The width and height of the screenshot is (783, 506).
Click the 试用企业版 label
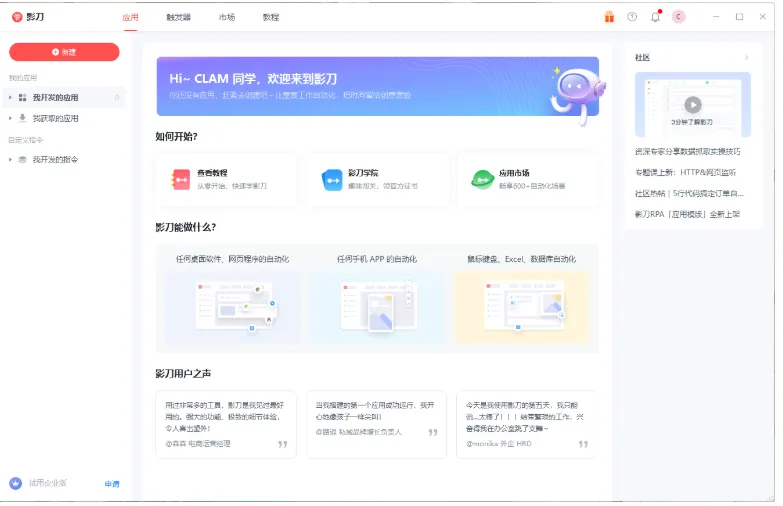pyautogui.click(x=47, y=483)
